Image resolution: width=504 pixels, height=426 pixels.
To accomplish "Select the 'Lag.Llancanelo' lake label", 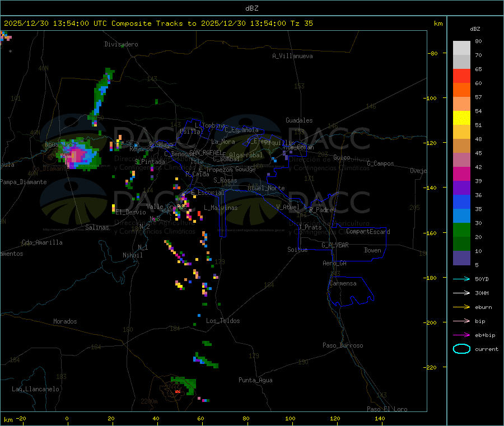I will point(36,390).
